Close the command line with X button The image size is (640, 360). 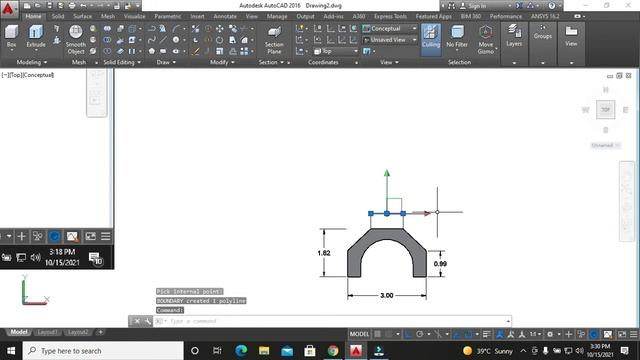(137, 321)
